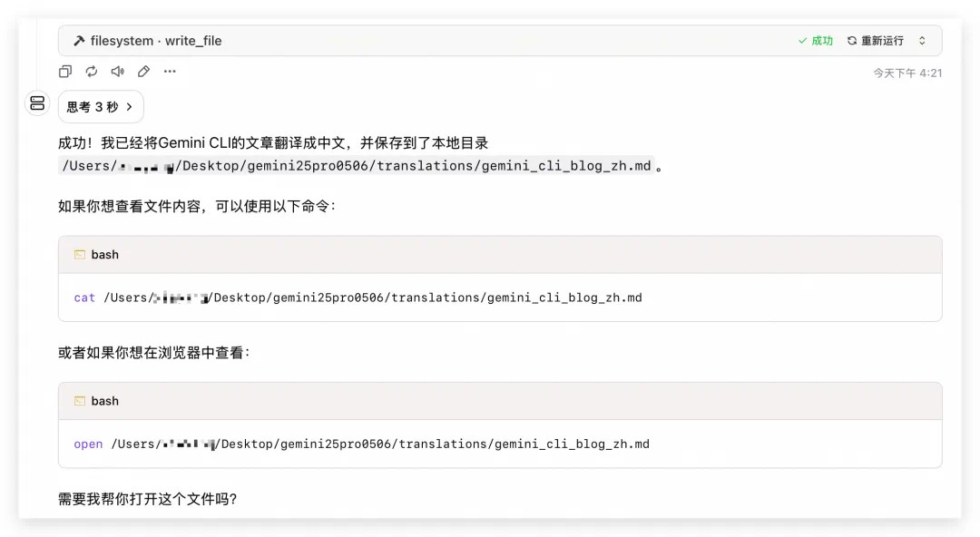Screen dimensions: 980x537
Task: Regenerate the response with the loop icon
Action: pos(92,72)
